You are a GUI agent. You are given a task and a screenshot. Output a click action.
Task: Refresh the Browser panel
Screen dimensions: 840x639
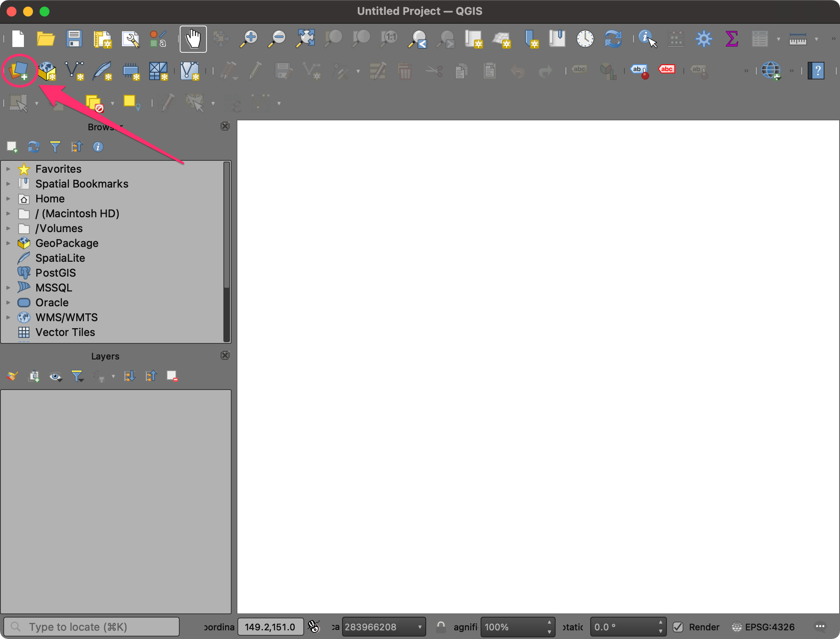34,147
